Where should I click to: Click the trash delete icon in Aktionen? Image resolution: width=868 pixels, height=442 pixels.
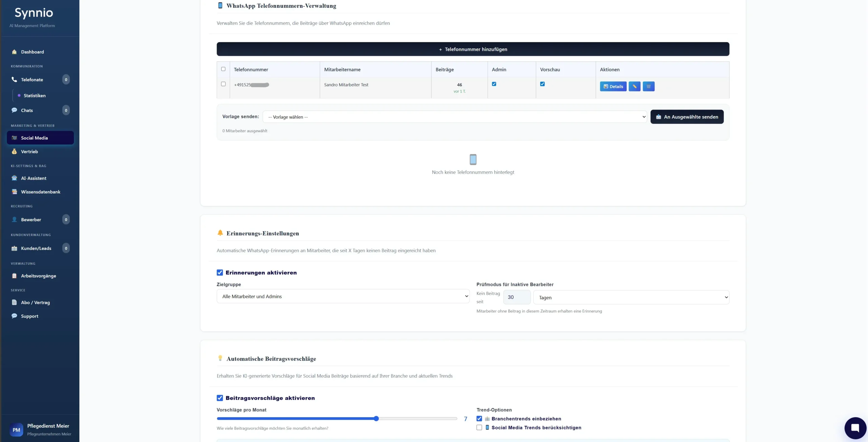[648, 87]
